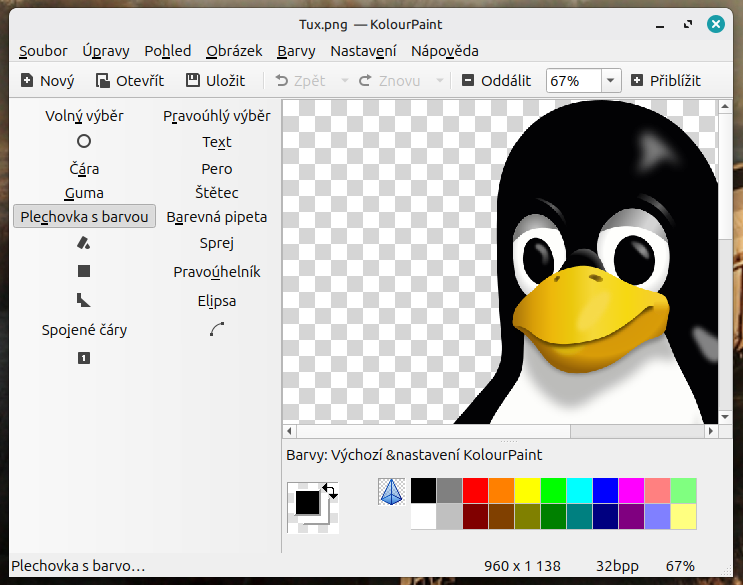Switch to the Štětec tool
Image resolution: width=743 pixels, height=585 pixels.
click(x=217, y=193)
